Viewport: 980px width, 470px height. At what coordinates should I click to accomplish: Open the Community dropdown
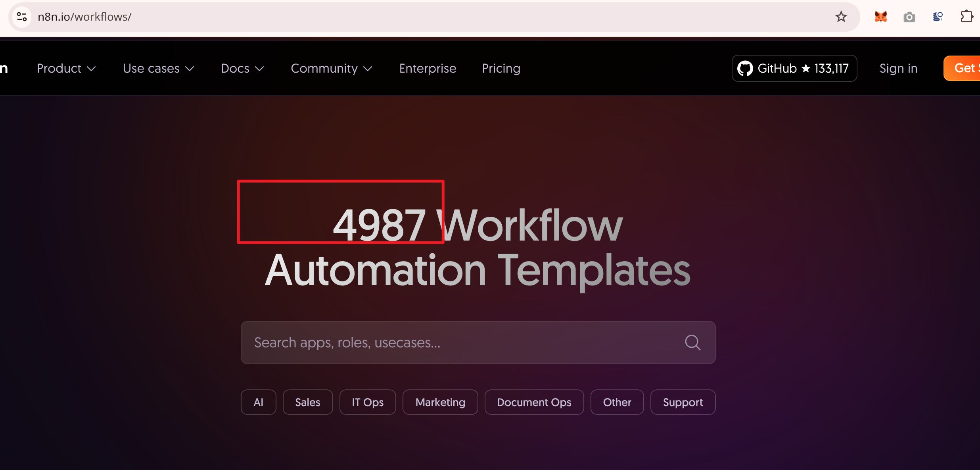click(x=332, y=68)
